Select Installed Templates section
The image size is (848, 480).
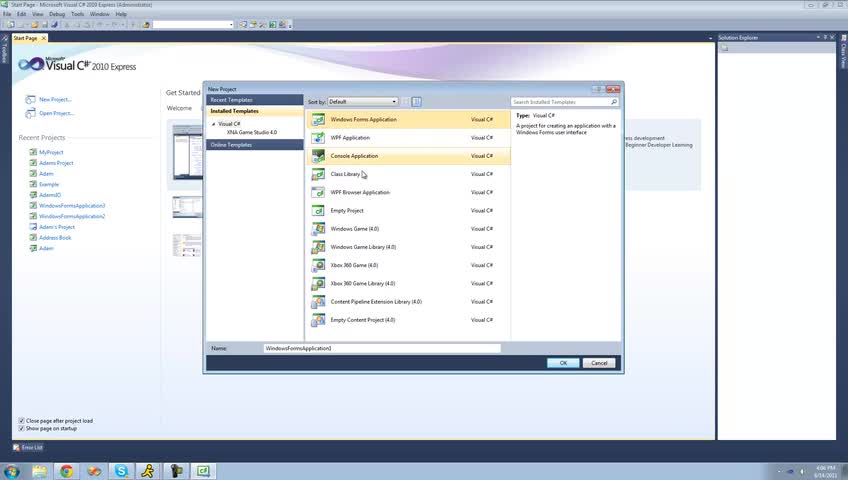[255, 111]
